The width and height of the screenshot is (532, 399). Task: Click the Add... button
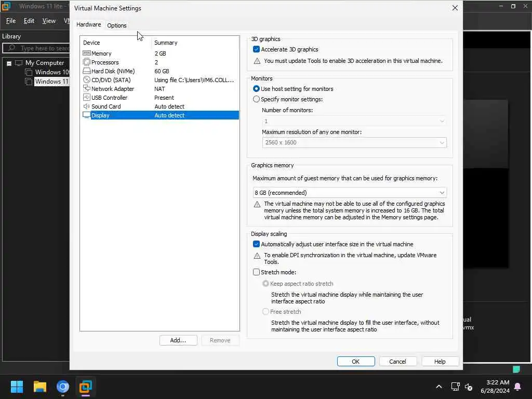tap(178, 340)
